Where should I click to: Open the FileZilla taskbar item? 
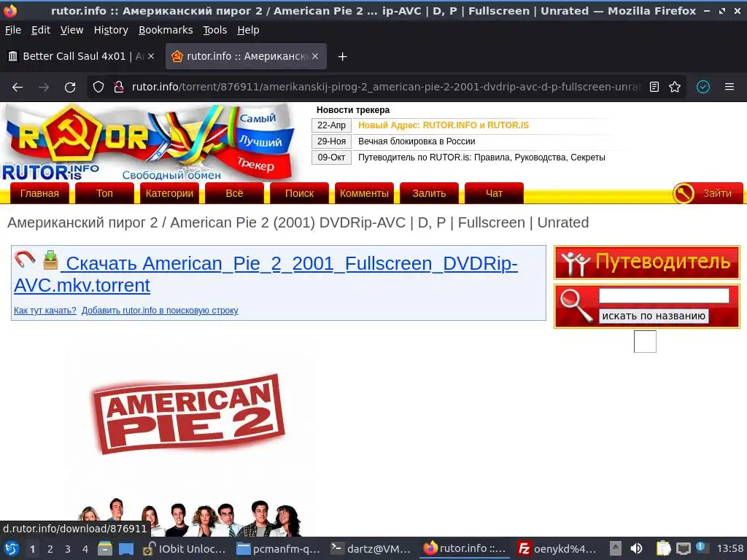click(x=557, y=549)
